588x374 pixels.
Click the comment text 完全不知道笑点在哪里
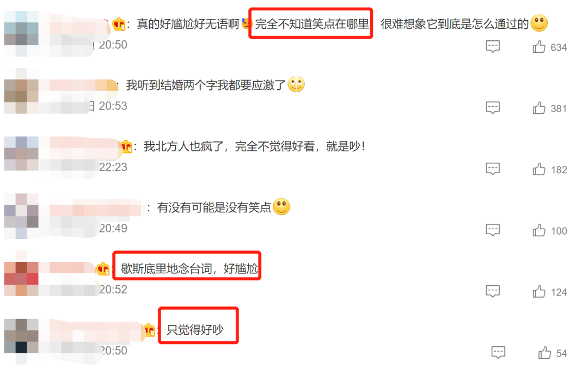click(x=312, y=24)
